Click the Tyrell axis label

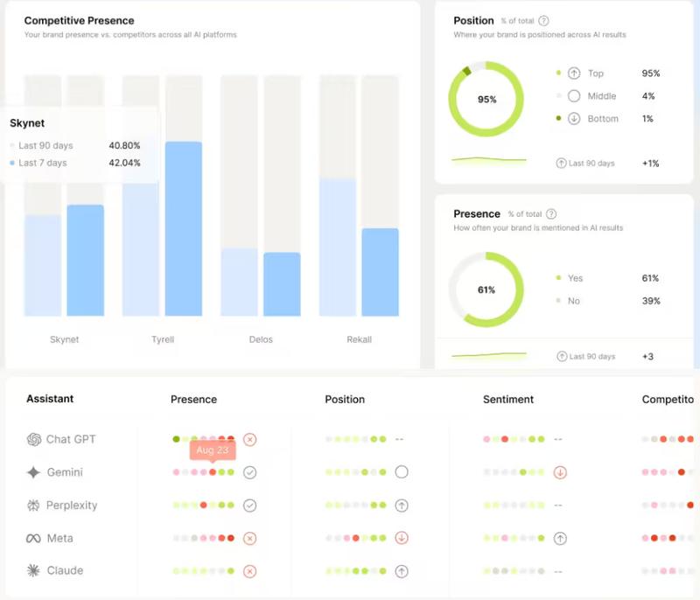coord(163,339)
